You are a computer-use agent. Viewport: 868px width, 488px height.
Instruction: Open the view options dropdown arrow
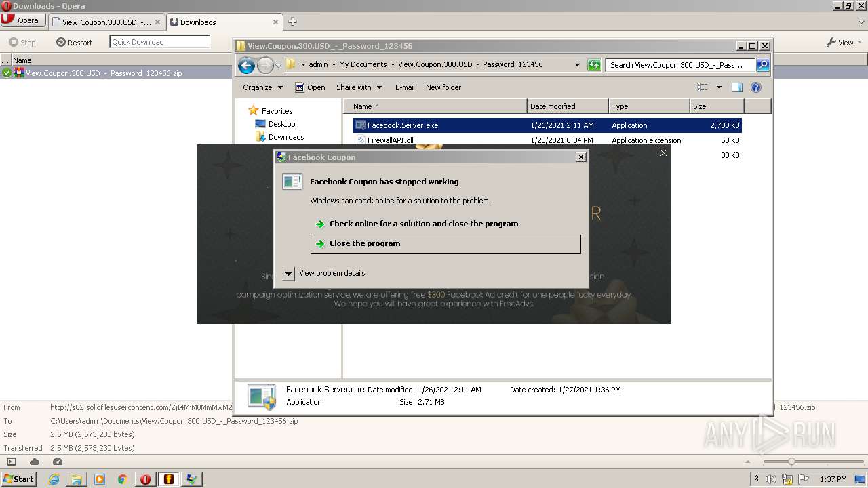click(x=719, y=87)
